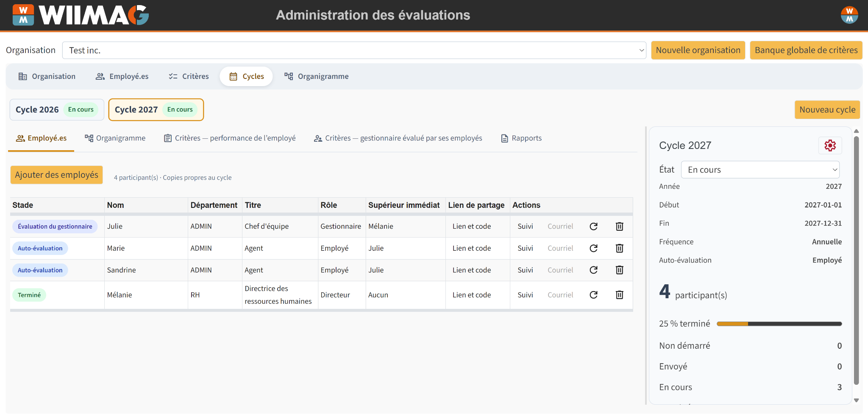Delete Marie from the cycle
Screen dimensions: 868x420
(619, 248)
